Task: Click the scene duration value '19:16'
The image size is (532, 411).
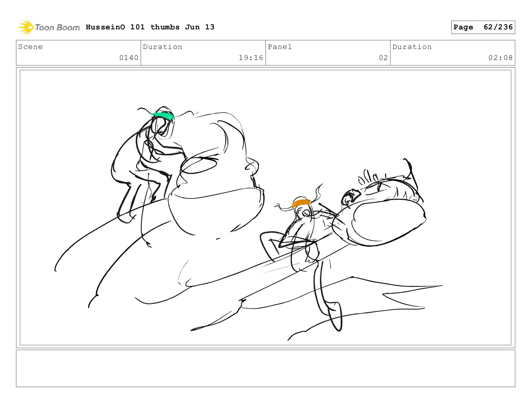Action: pos(251,58)
